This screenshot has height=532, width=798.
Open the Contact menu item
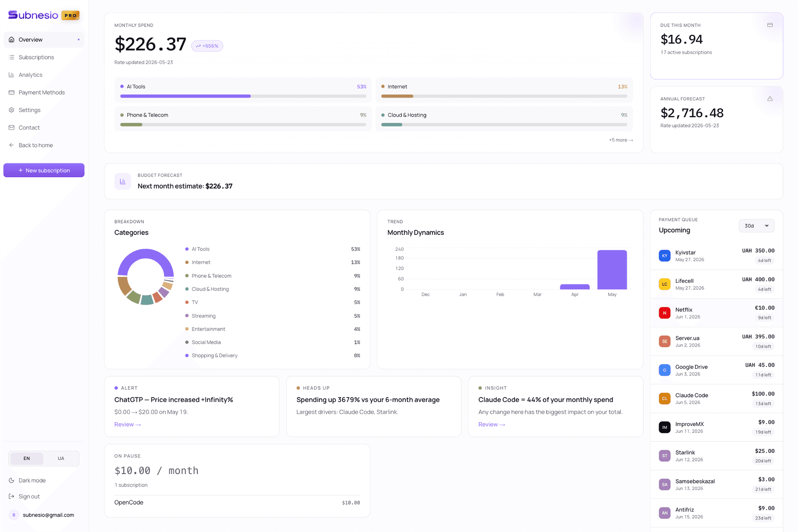point(44,127)
